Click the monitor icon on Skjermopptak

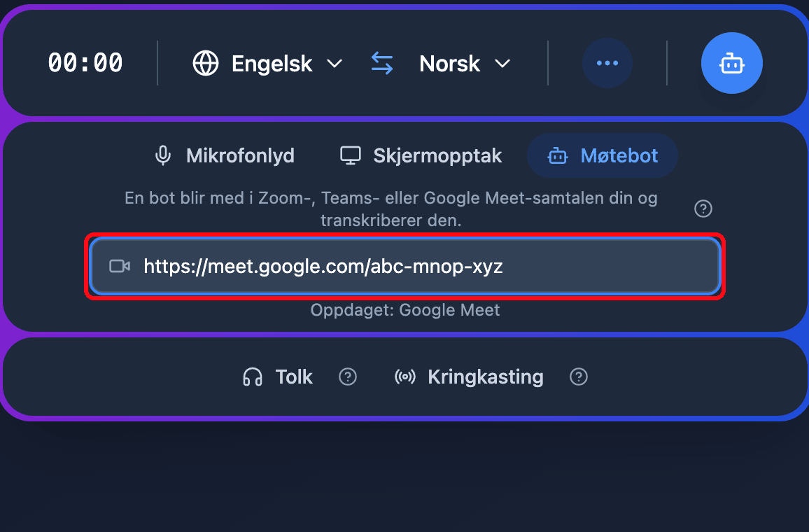pyautogui.click(x=351, y=155)
